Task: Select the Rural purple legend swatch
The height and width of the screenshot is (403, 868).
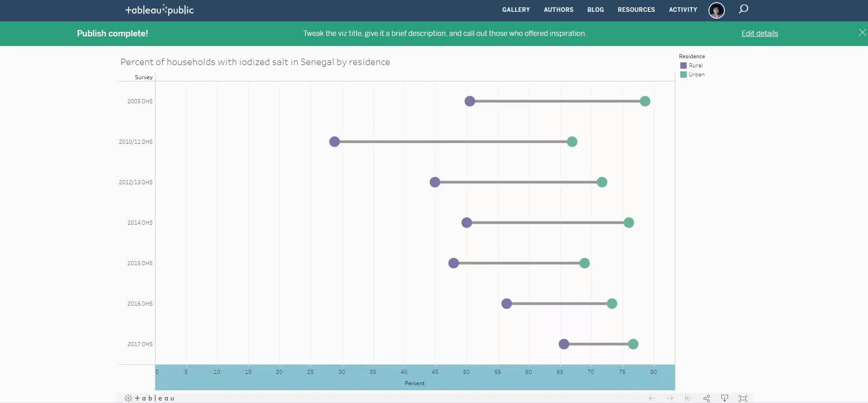Action: [x=683, y=65]
